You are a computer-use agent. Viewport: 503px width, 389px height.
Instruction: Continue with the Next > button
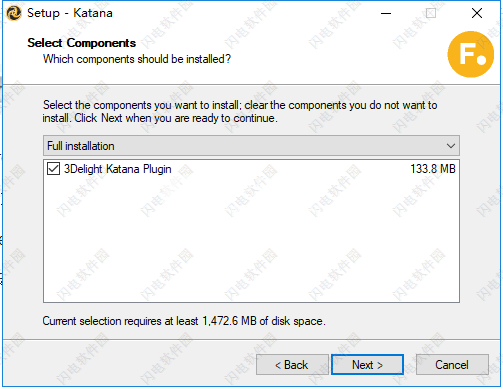click(x=367, y=365)
